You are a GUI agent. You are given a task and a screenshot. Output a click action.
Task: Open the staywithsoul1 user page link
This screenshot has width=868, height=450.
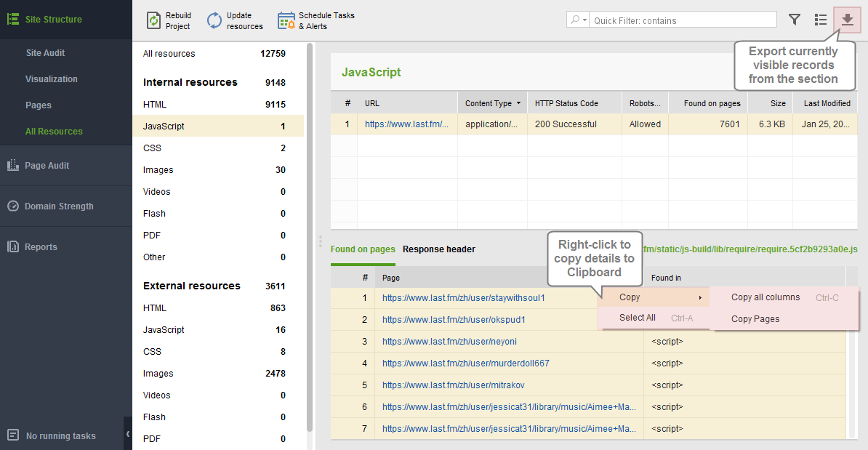[463, 298]
